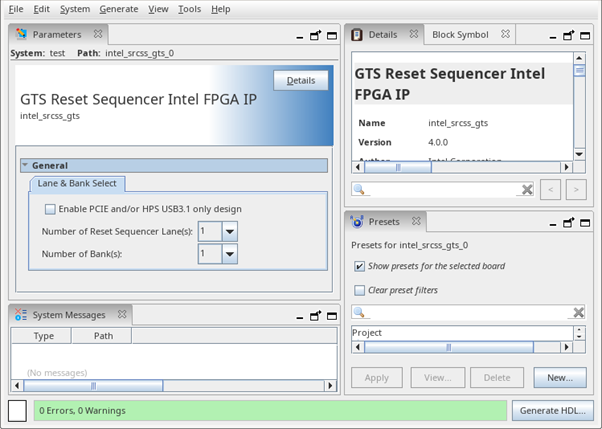This screenshot has width=602, height=429.
Task: Open the Number of Bank(s) dropdown
Action: pos(230,254)
